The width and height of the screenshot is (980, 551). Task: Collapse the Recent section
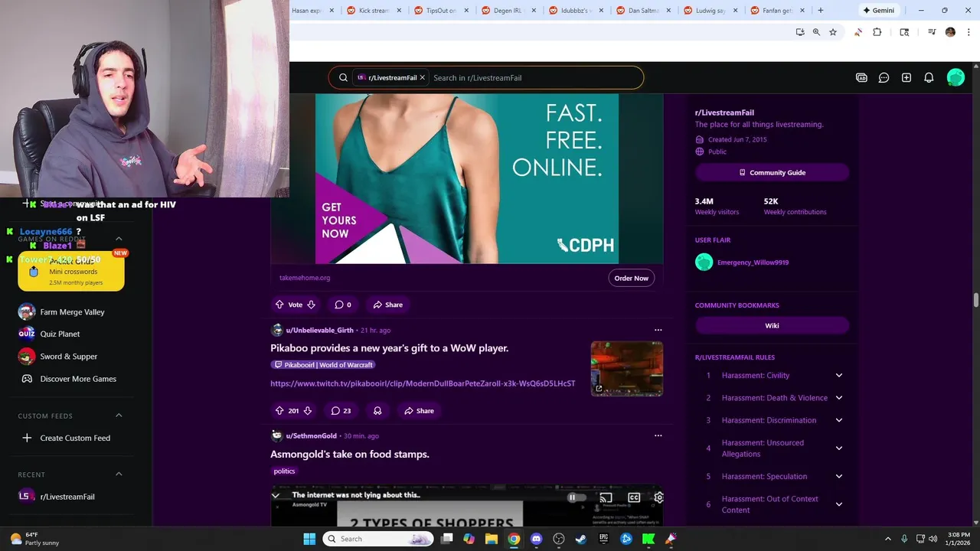point(119,474)
